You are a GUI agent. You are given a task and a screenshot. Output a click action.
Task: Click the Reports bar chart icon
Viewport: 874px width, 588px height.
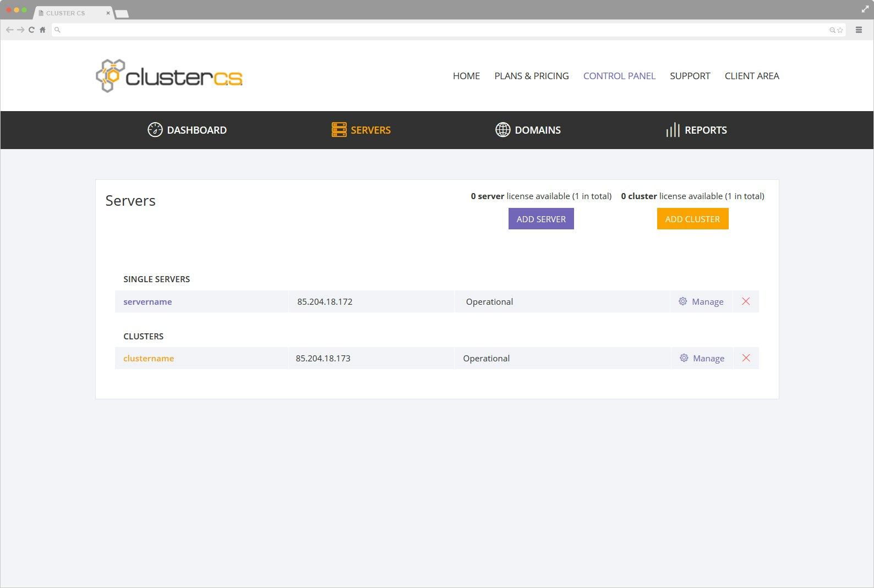(673, 130)
